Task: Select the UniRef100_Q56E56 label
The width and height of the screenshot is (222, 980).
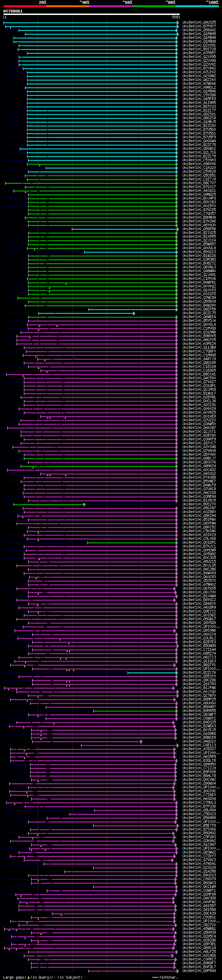Action: point(199,229)
